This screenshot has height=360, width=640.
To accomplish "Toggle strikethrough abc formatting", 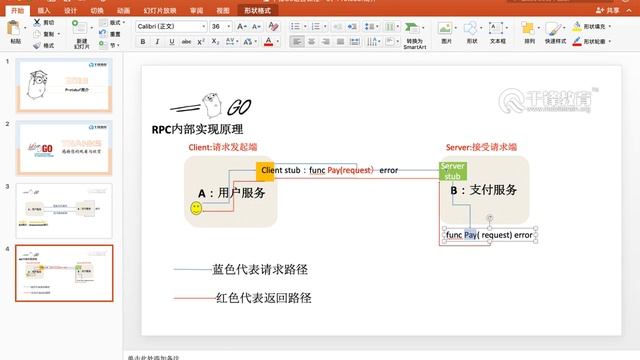I will point(186,42).
